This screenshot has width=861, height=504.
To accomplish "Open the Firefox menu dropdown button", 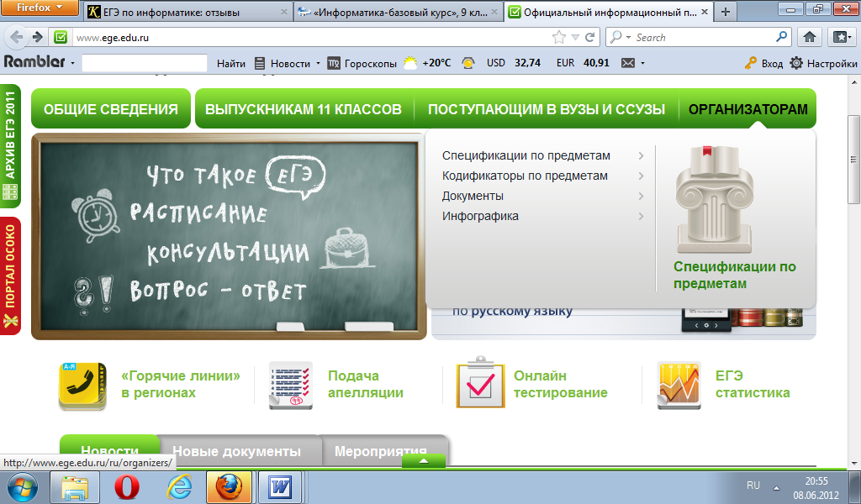I will 40,8.
